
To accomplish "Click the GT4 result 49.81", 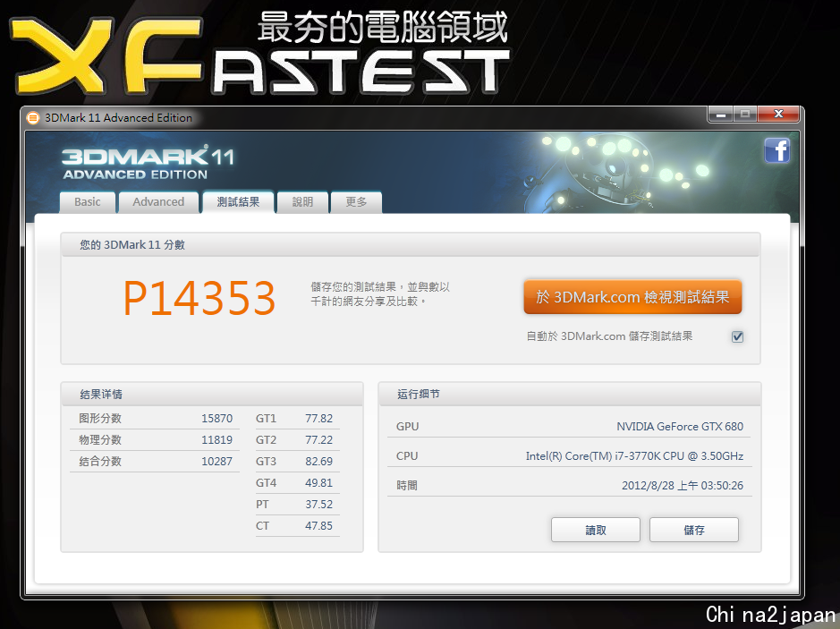I will 318,483.
